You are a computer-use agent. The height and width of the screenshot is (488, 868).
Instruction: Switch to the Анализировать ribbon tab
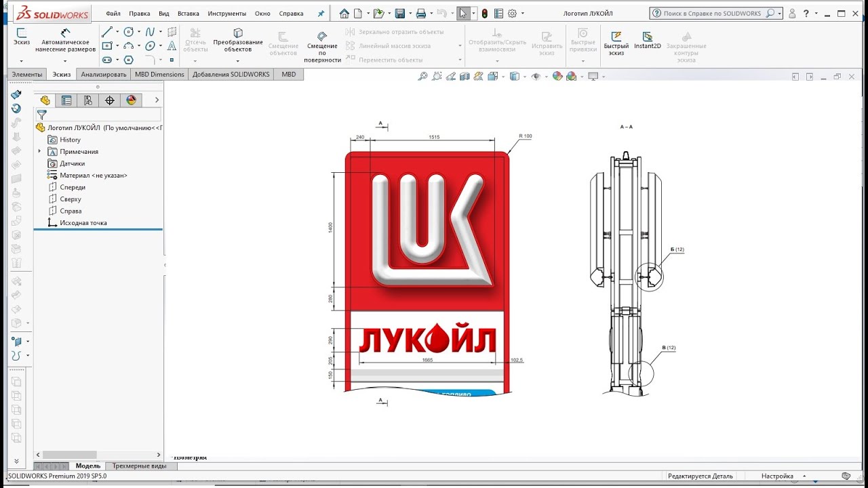(x=104, y=74)
